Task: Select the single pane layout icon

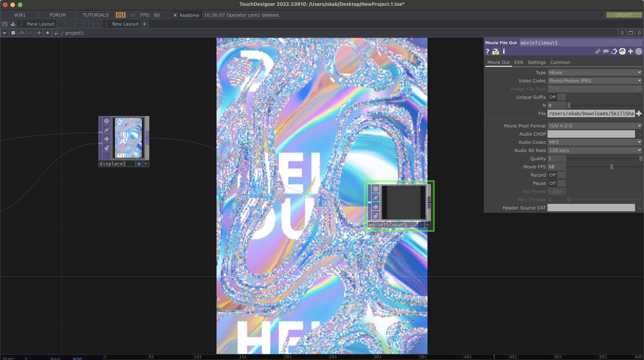Action: click(x=61, y=24)
